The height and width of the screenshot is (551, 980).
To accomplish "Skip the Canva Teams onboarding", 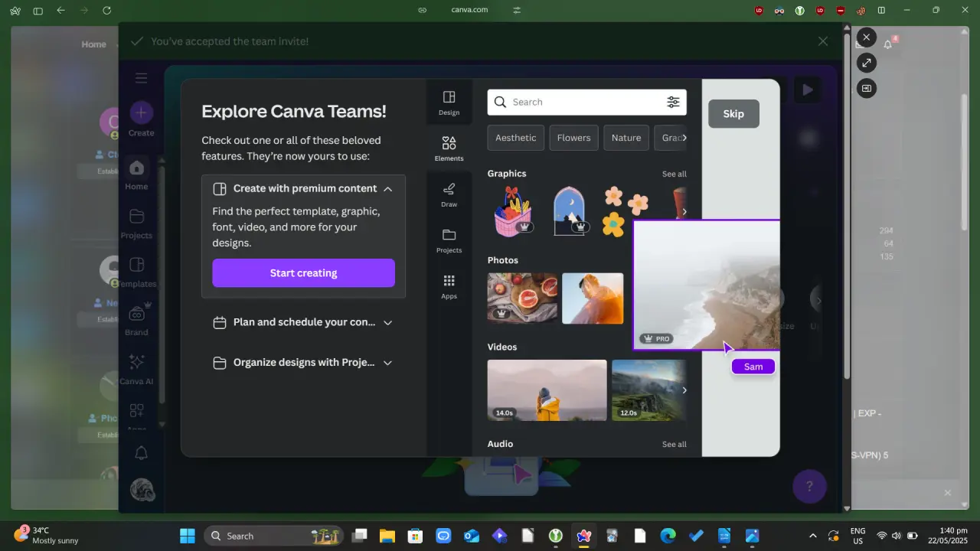I will pos(733,113).
